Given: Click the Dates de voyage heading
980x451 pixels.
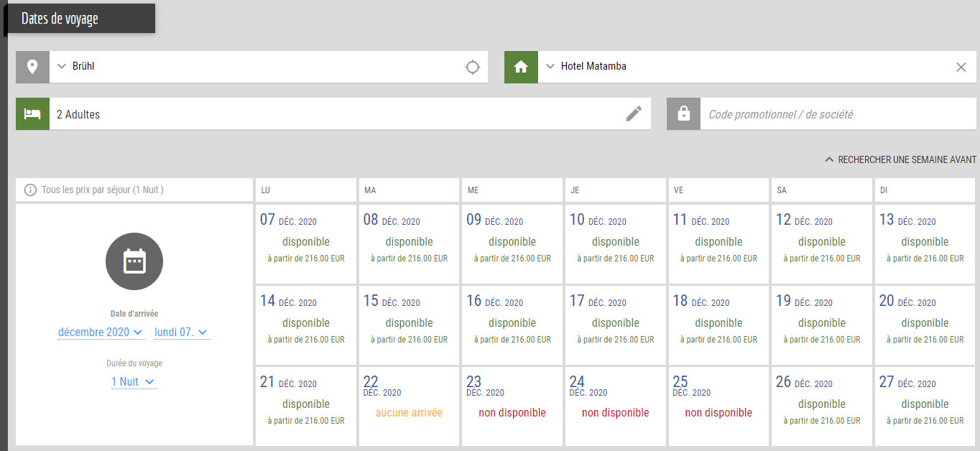Looking at the screenshot, I should tap(60, 19).
